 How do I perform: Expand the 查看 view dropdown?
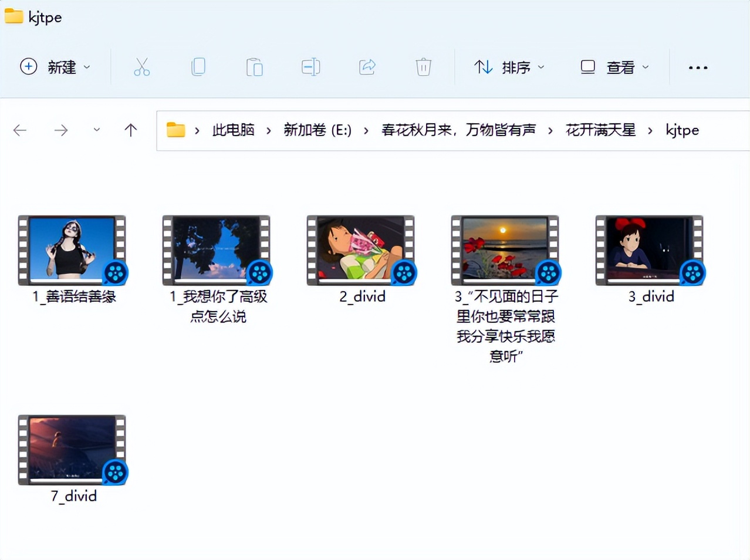coord(644,67)
